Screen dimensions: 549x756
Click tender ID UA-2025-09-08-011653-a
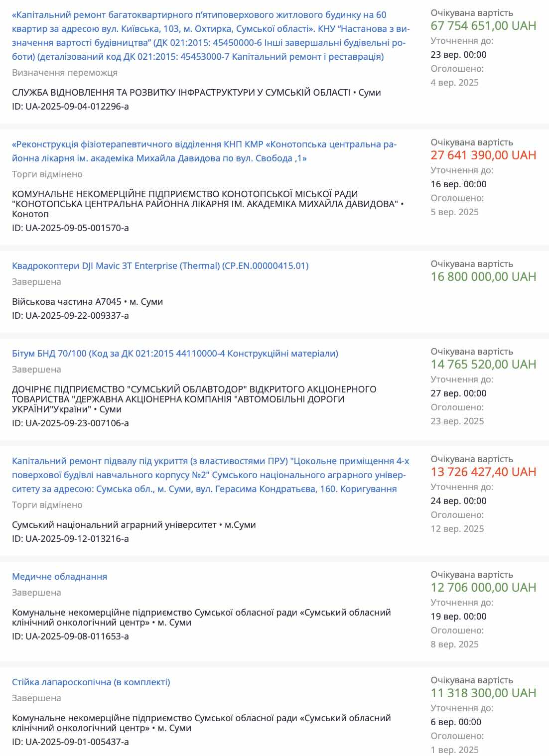(x=70, y=636)
